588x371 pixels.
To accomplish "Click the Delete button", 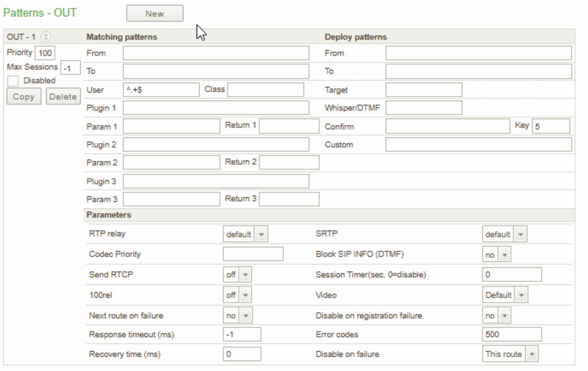I will pyautogui.click(x=63, y=97).
